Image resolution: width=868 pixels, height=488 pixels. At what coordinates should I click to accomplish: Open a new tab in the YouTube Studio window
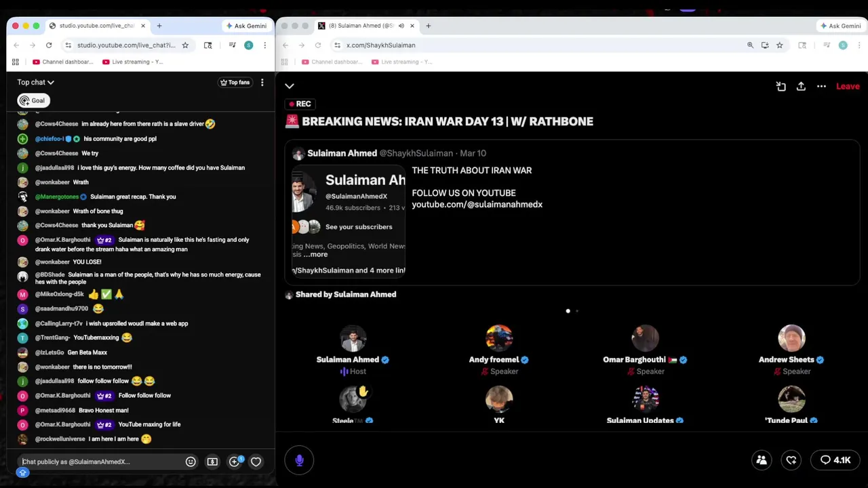(159, 26)
